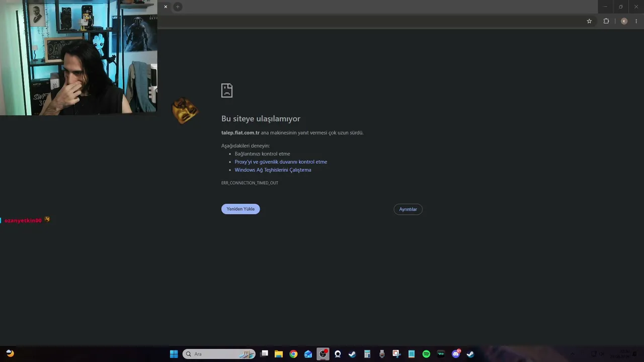This screenshot has height=362, width=644.
Task: Open the Windows Start menu
Action: 174,354
